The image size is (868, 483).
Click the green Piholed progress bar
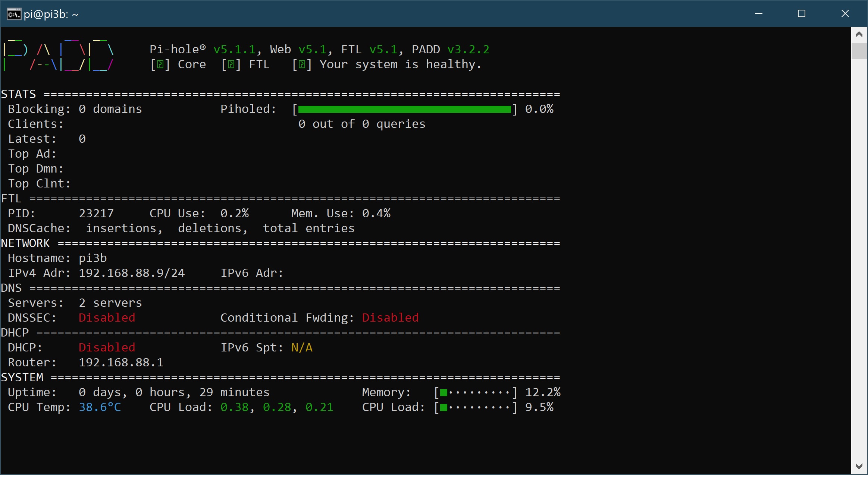pos(404,109)
